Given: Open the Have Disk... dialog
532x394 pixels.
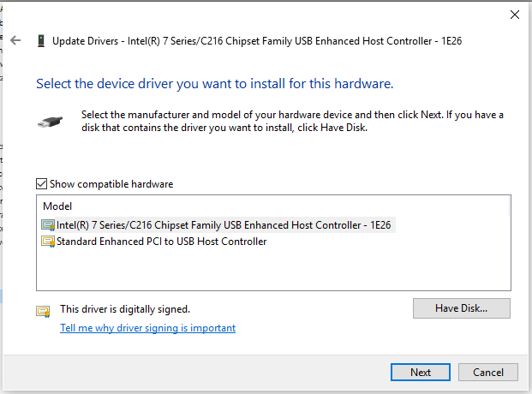Looking at the screenshot, I should (x=462, y=308).
